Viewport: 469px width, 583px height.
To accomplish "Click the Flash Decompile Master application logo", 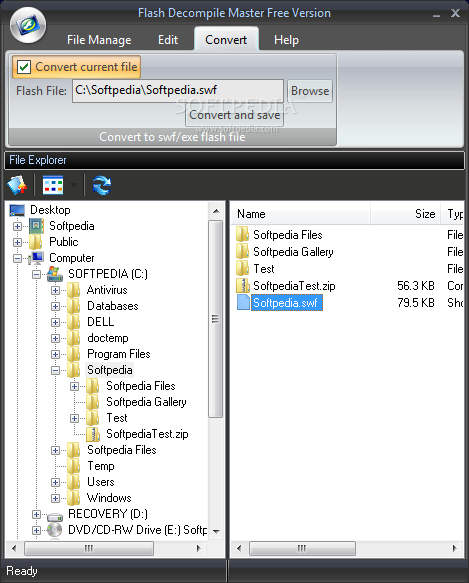I will tap(28, 25).
